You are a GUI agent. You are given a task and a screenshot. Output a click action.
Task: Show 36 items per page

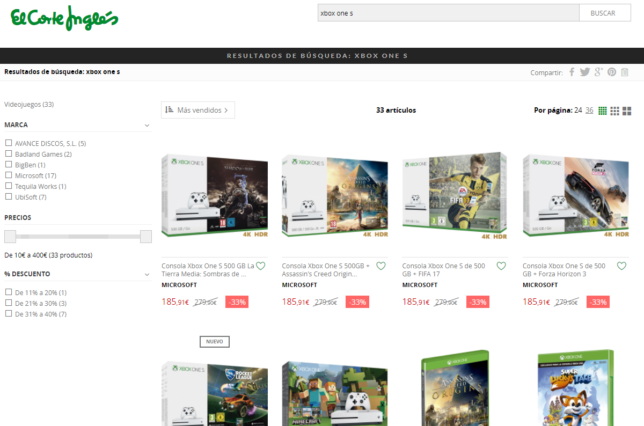590,110
